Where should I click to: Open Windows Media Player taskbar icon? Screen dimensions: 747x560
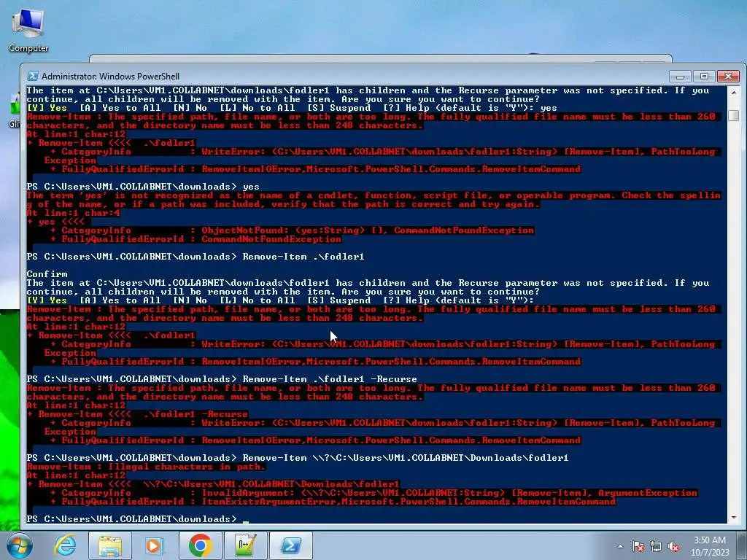(x=155, y=545)
